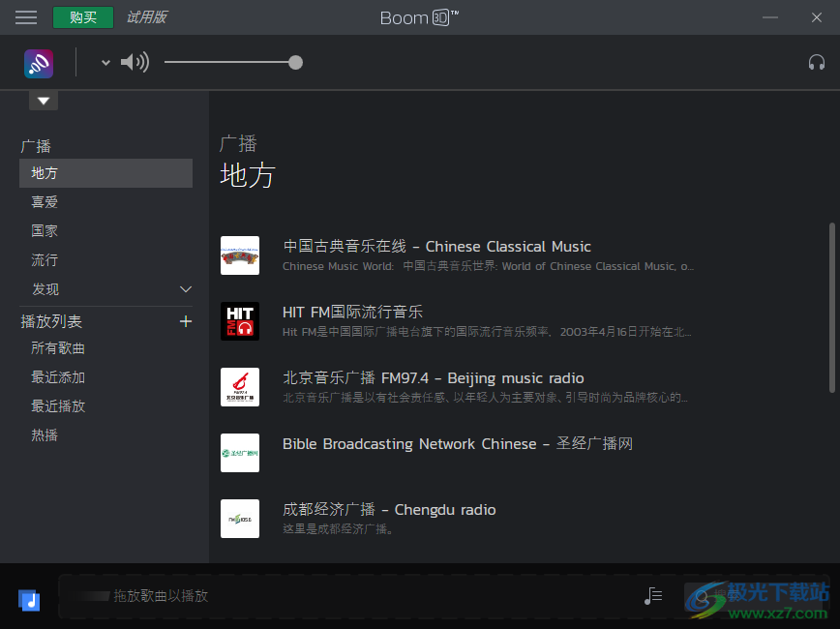Add a new playlist with the plus icon
Screen dimensions: 840x629
click(x=185, y=321)
